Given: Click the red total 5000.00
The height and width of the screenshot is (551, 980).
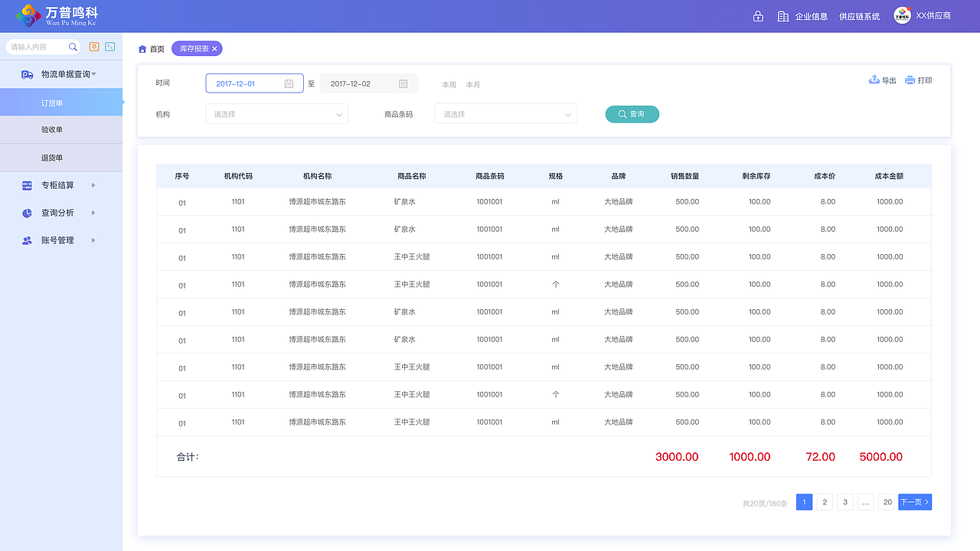Looking at the screenshot, I should tap(881, 457).
